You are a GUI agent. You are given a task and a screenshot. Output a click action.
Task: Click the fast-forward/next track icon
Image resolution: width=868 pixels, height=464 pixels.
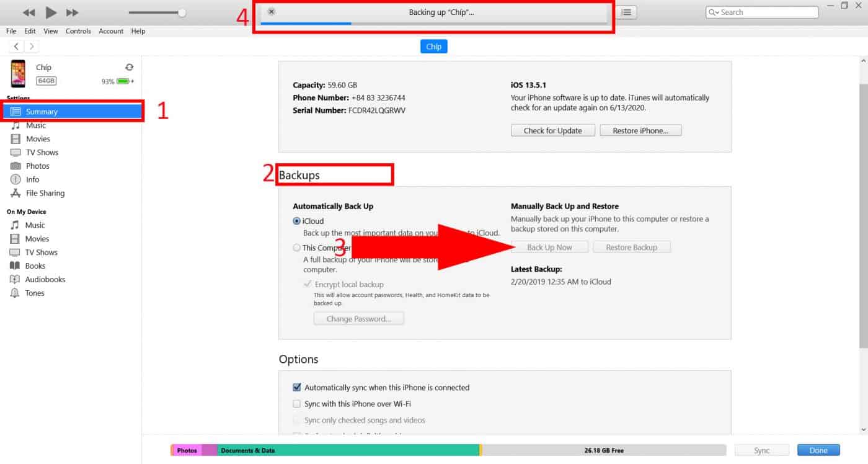click(x=72, y=12)
